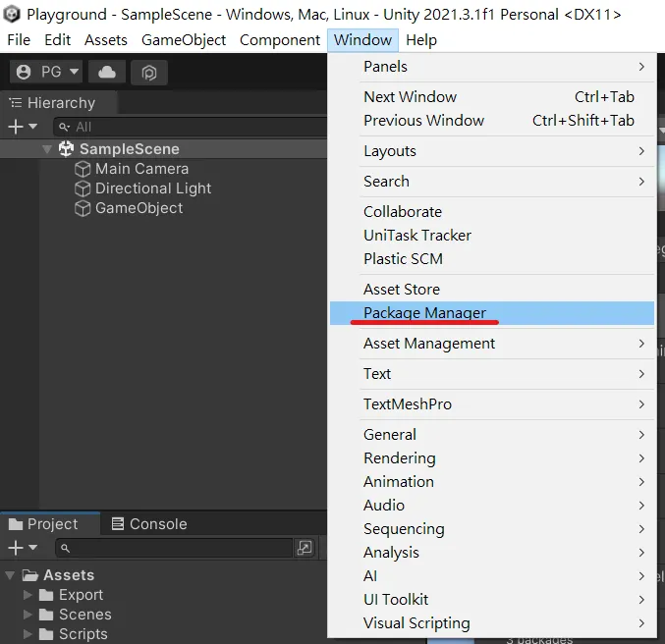Open the Hierarchy create plus dropdown
Image resolution: width=665 pixels, height=644 pixels.
click(23, 127)
